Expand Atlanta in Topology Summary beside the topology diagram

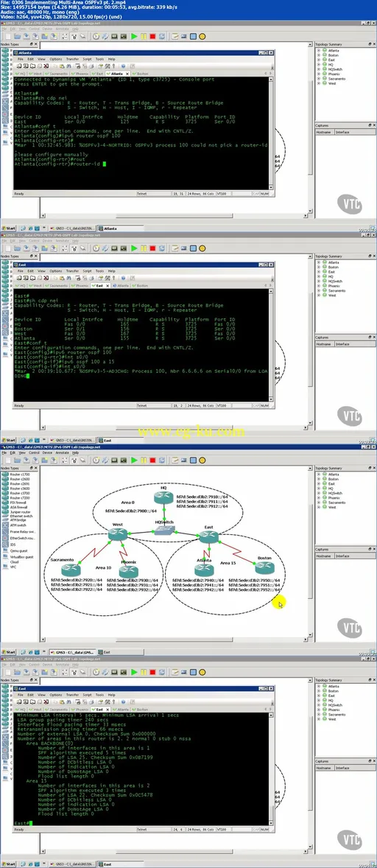[318, 475]
